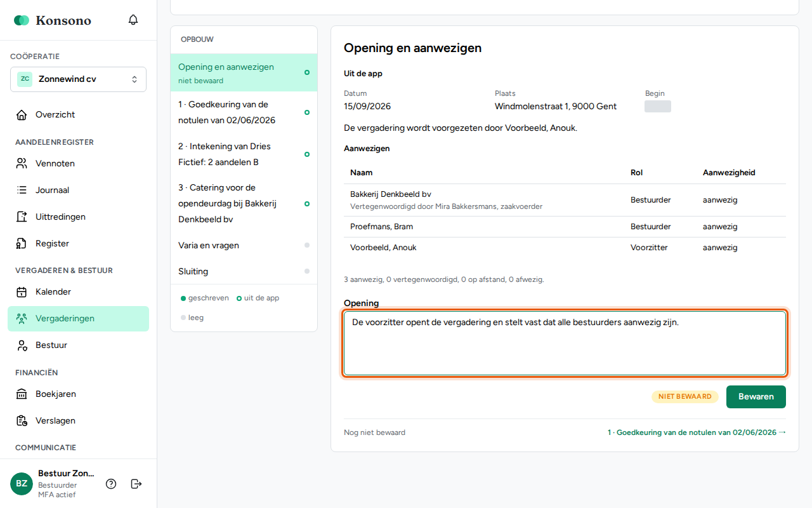Click the address Windmolenstraat 1, 9000 Gent
This screenshot has width=812, height=508.
click(556, 107)
